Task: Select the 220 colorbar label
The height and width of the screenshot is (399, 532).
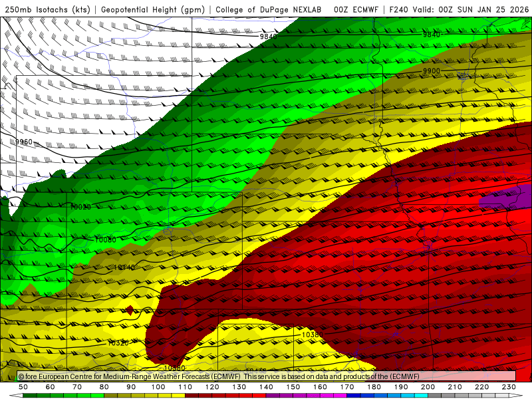Action: [482, 387]
